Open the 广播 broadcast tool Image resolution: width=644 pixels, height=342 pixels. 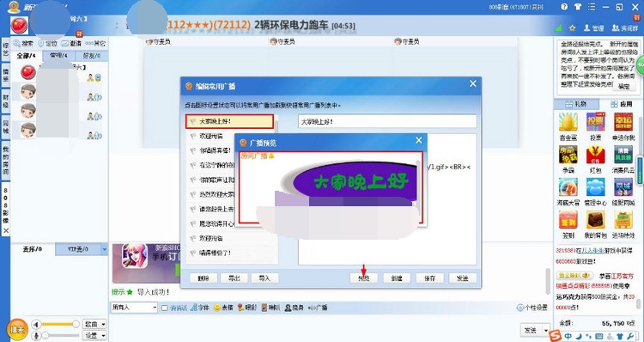point(318,308)
